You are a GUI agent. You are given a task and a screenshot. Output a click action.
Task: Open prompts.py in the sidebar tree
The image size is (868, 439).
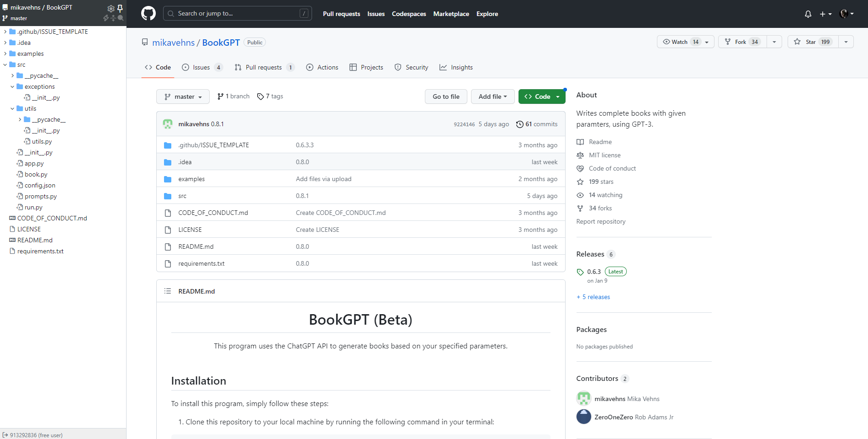41,196
